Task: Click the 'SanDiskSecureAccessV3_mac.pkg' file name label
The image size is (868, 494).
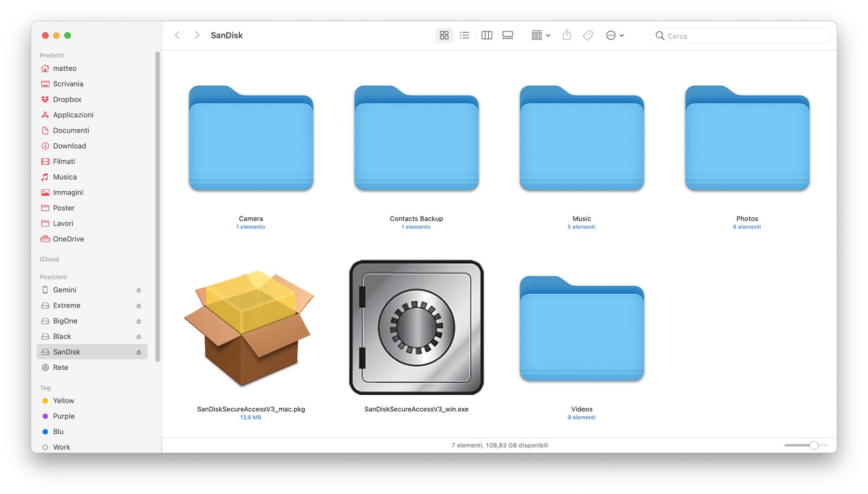Action: click(x=251, y=409)
